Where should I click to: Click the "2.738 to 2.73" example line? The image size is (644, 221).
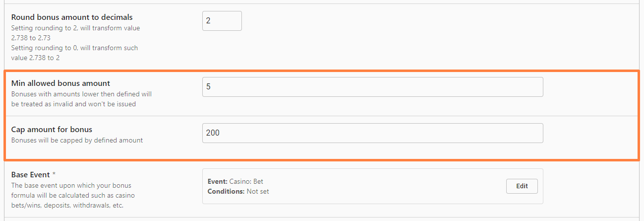tap(31, 38)
